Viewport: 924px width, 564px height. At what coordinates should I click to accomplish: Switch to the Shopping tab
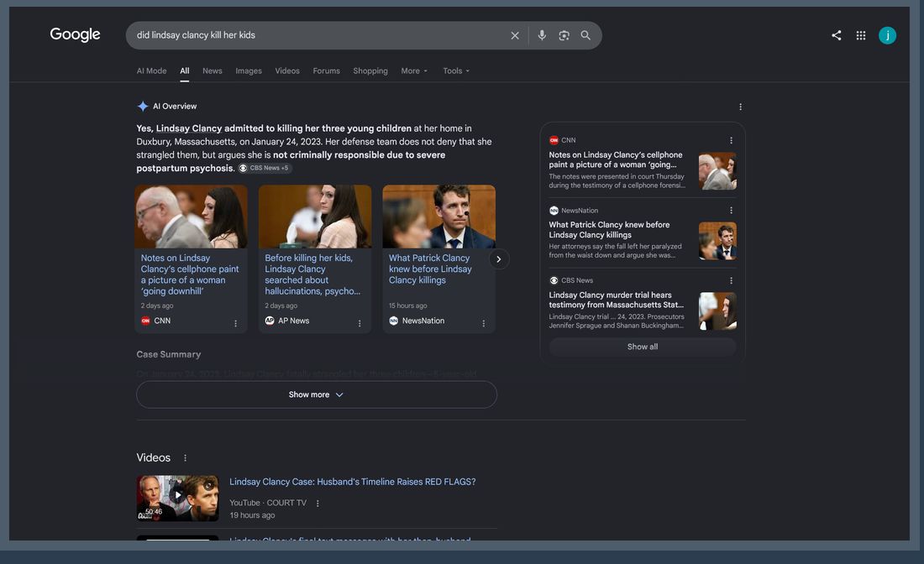point(370,70)
